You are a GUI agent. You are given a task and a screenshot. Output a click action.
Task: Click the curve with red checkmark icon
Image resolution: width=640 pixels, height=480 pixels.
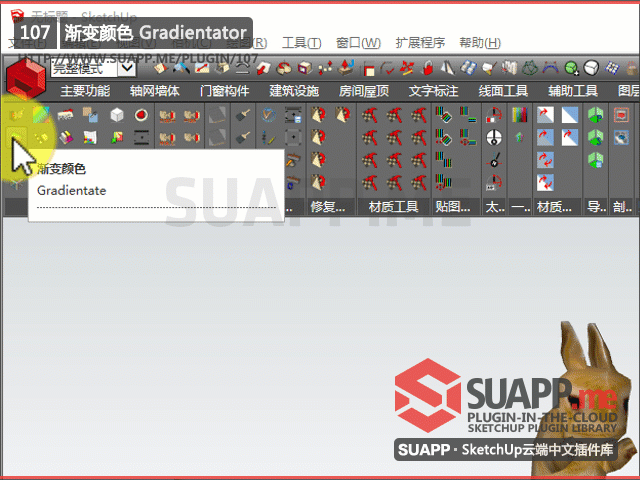(387, 69)
